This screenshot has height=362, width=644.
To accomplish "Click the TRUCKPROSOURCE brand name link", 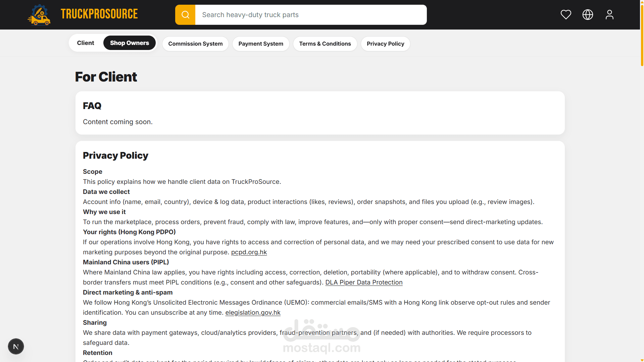I will (x=99, y=14).
